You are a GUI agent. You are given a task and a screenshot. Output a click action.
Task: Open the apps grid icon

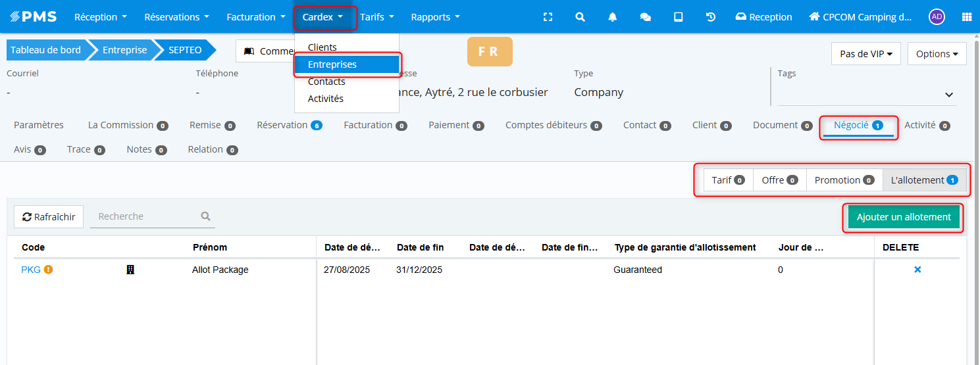pyautogui.click(x=966, y=17)
